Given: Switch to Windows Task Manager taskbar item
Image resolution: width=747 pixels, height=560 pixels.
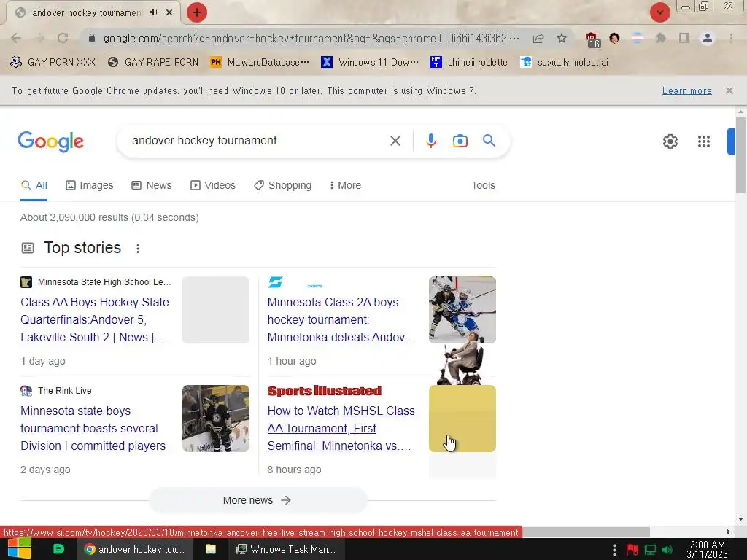Looking at the screenshot, I should click(286, 549).
